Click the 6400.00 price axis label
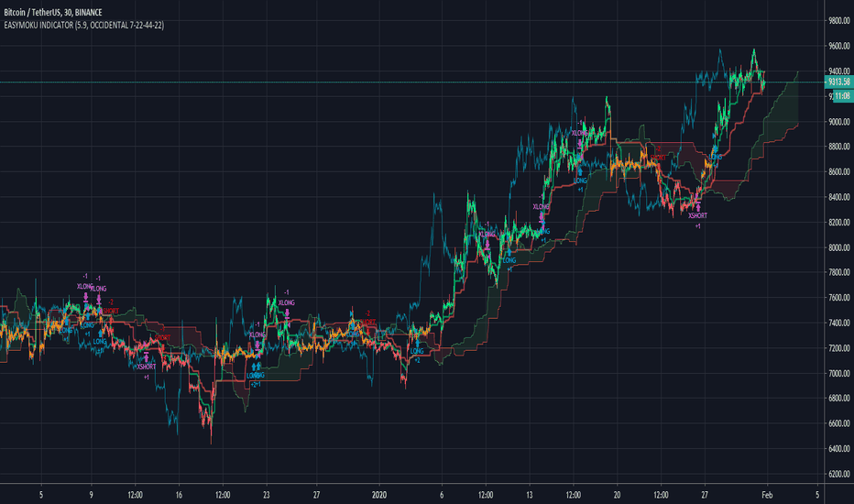This screenshot has height=504, width=854. tap(839, 449)
